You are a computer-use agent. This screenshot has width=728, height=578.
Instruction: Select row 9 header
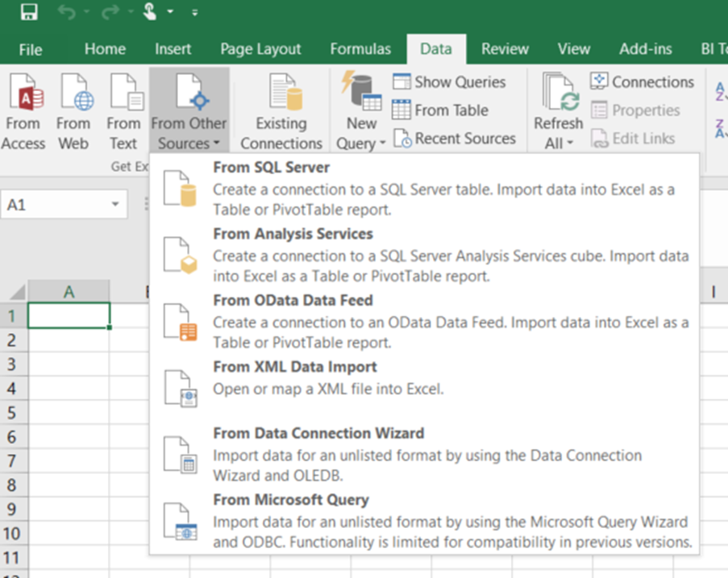[x=12, y=509]
